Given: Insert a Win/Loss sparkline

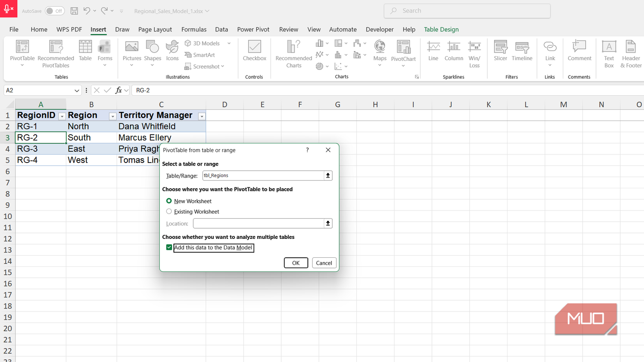Looking at the screenshot, I should tap(474, 54).
